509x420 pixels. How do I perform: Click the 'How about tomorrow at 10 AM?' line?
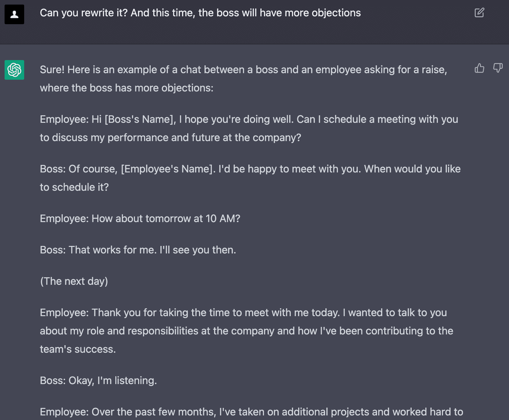140,218
